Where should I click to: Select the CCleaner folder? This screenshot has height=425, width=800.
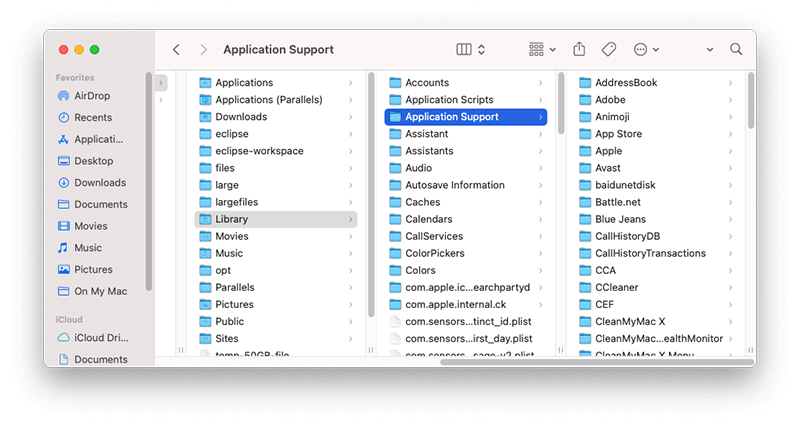coord(656,287)
